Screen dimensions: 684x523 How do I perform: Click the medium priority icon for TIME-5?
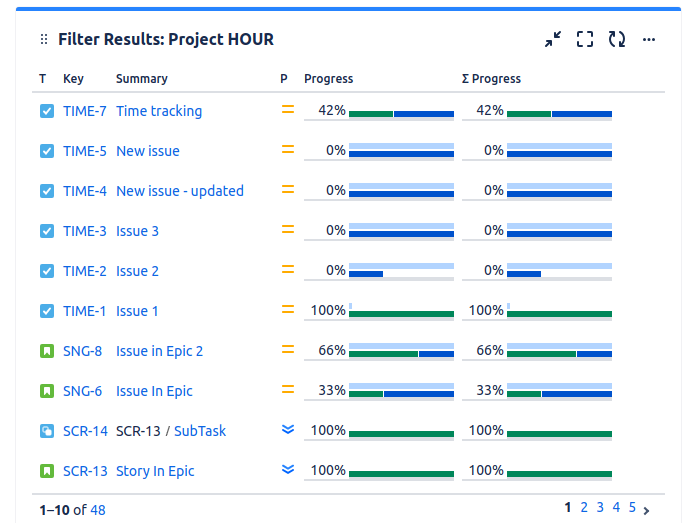[288, 150]
